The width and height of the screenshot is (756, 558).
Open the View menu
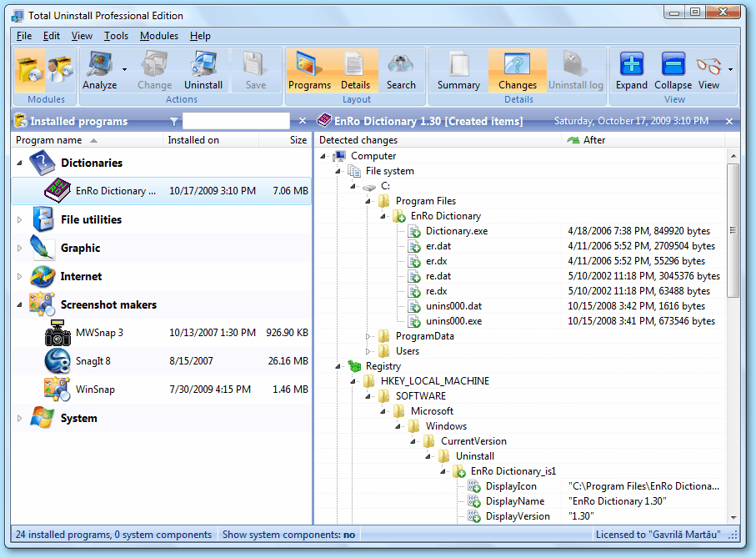(82, 36)
